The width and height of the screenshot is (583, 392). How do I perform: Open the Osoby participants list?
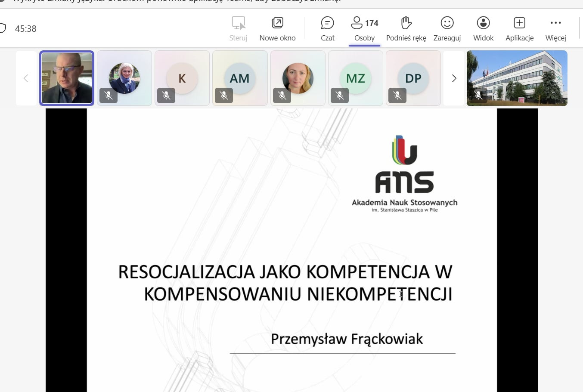(x=364, y=28)
